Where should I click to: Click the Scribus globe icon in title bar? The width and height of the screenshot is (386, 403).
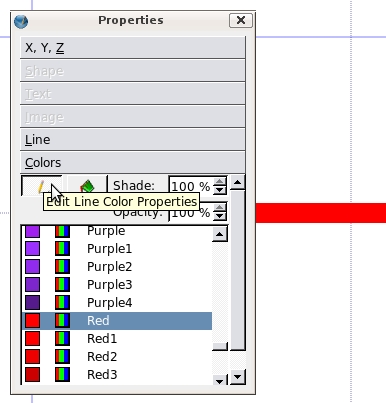tap(21, 22)
